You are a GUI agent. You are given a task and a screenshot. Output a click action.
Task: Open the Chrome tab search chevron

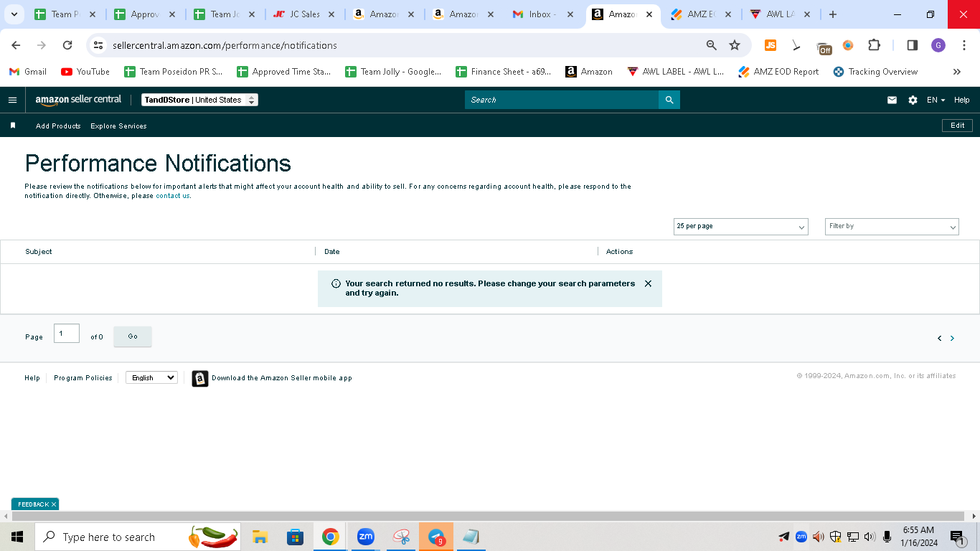coord(14,14)
